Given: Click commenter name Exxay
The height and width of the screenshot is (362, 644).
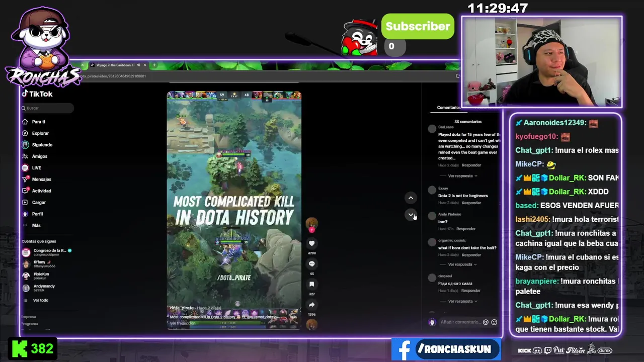Looking at the screenshot, I should pos(443,189).
